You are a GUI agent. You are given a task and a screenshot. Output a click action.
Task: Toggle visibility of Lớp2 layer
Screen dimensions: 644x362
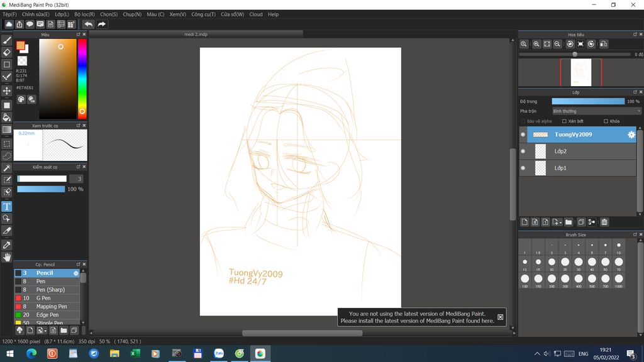(x=523, y=151)
